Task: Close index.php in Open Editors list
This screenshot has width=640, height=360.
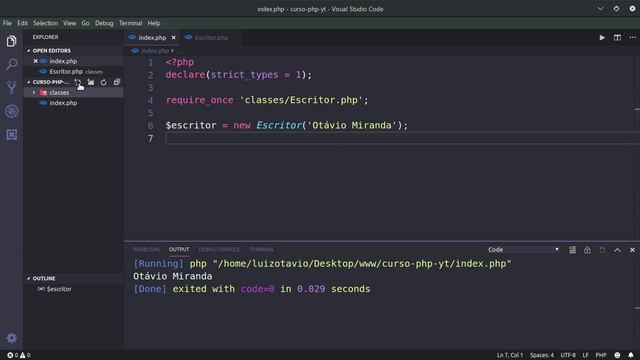Action: point(36,61)
